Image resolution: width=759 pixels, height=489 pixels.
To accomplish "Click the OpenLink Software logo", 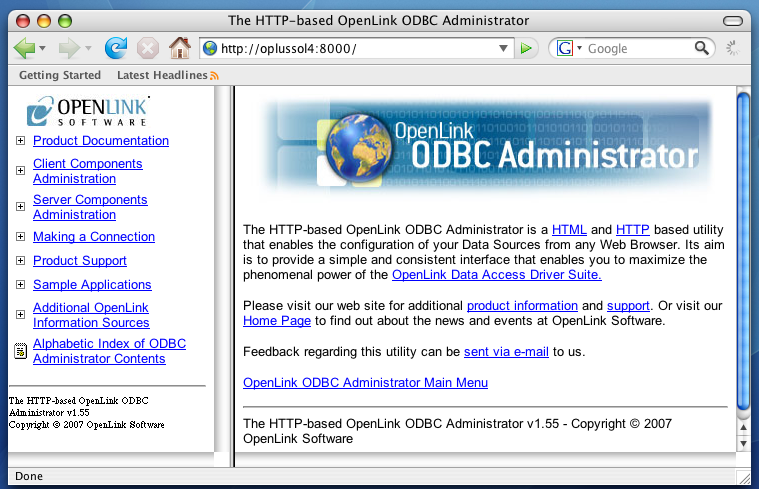I will [x=87, y=111].
